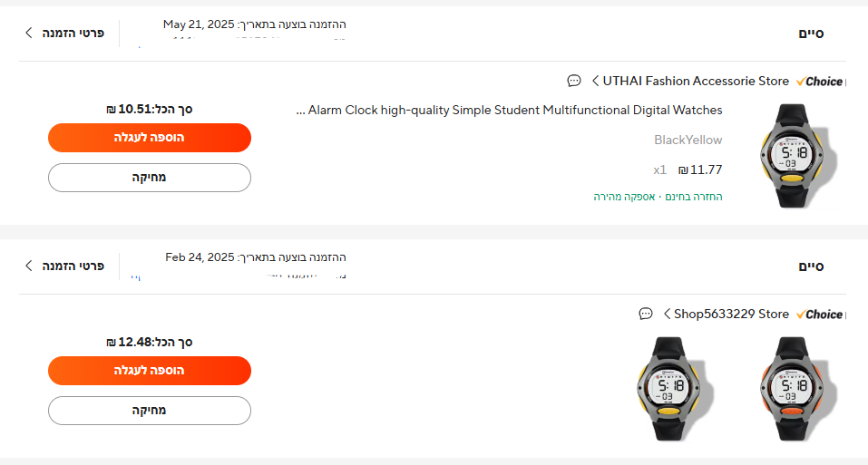Open chat with Shop5633229 Store
868x465 pixels.
pyautogui.click(x=646, y=314)
